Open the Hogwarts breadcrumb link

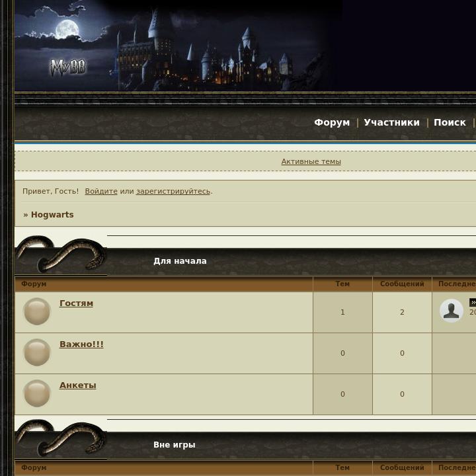click(52, 215)
